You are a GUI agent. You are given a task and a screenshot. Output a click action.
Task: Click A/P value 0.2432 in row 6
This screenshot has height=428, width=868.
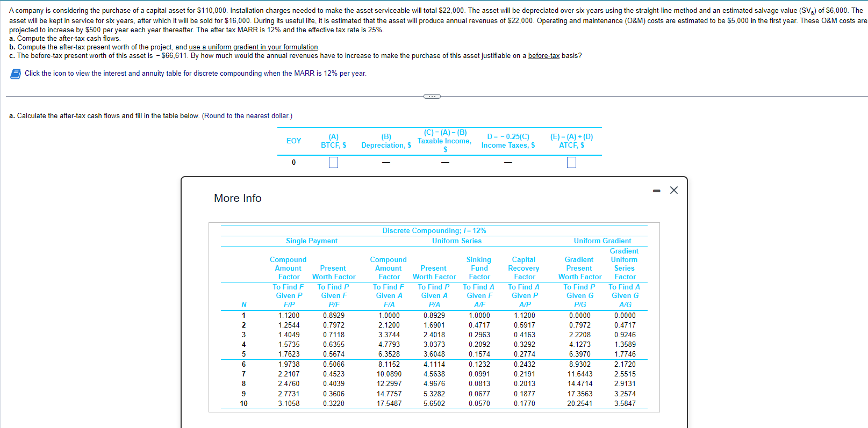coord(525,364)
